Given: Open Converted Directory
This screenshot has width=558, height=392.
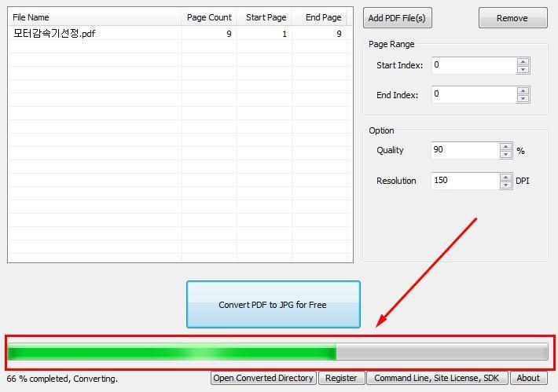Looking at the screenshot, I should pyautogui.click(x=263, y=378).
